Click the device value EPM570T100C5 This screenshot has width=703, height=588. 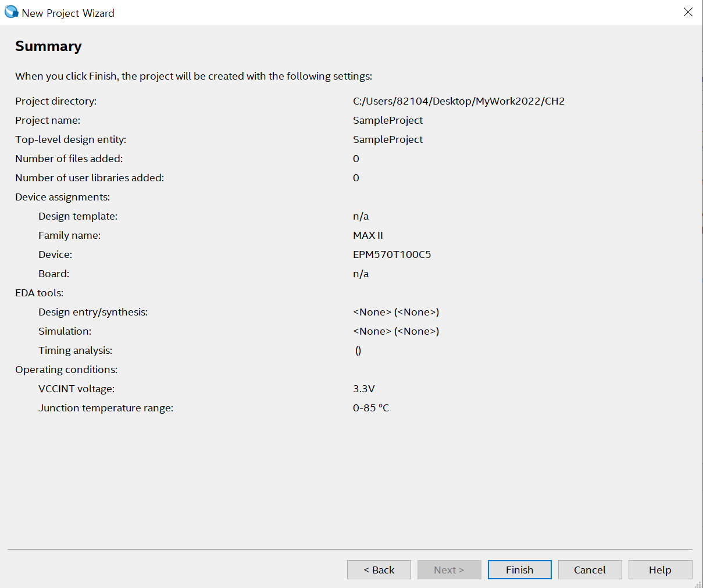(392, 254)
